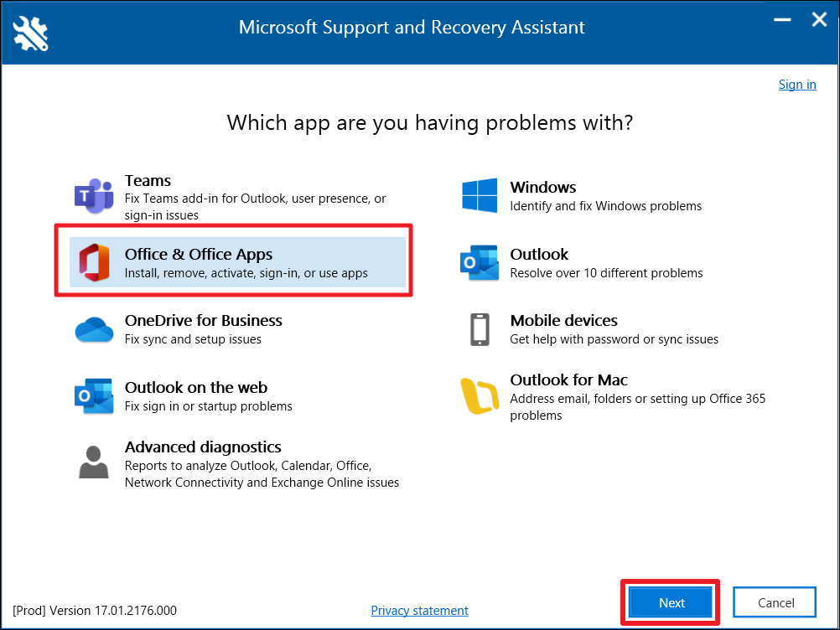Open the Sign in link
The image size is (840, 630).
796,85
